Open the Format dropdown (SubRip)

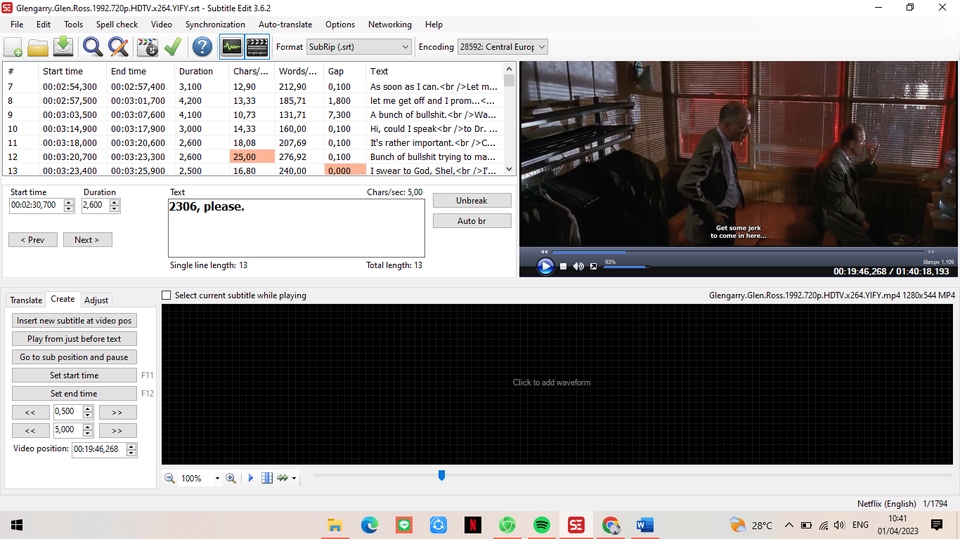pos(359,47)
